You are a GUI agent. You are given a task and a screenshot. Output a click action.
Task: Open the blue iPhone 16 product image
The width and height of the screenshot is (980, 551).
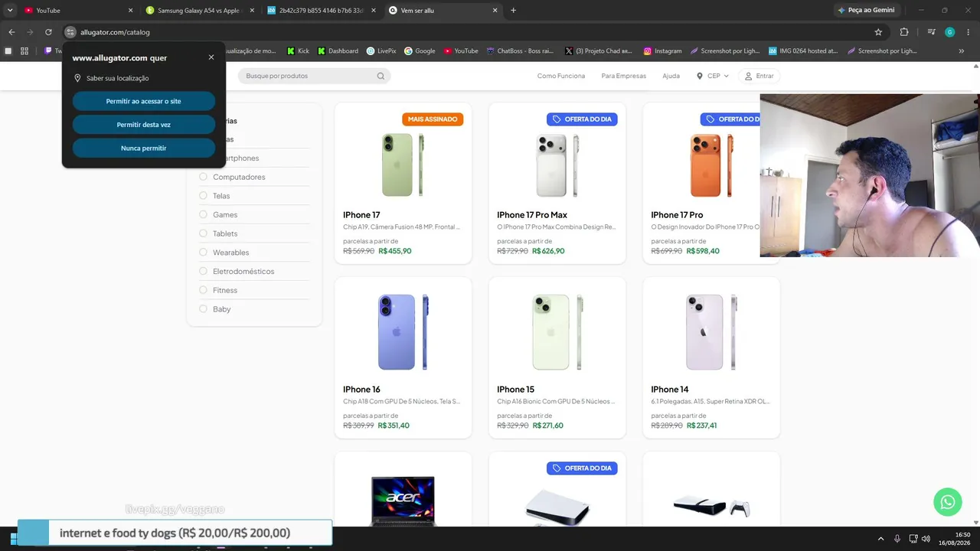[403, 332]
